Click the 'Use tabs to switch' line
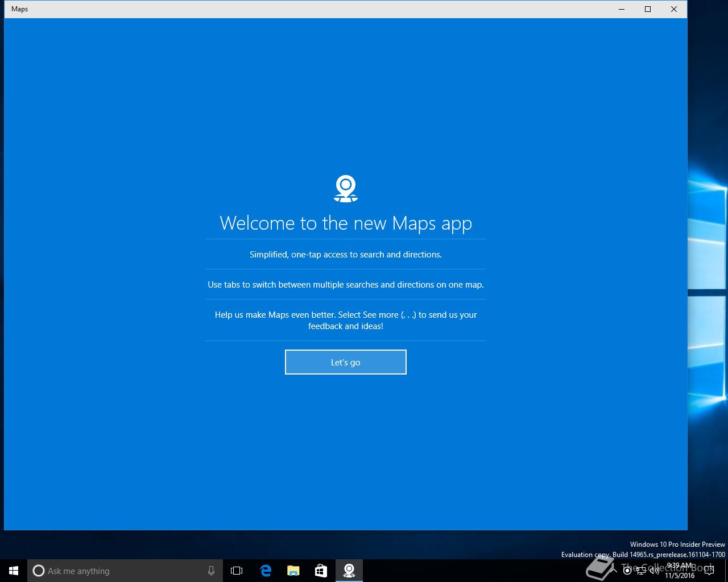The image size is (728, 582). coord(346,285)
